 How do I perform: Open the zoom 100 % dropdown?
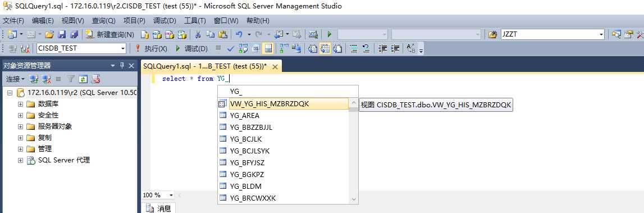171,195
